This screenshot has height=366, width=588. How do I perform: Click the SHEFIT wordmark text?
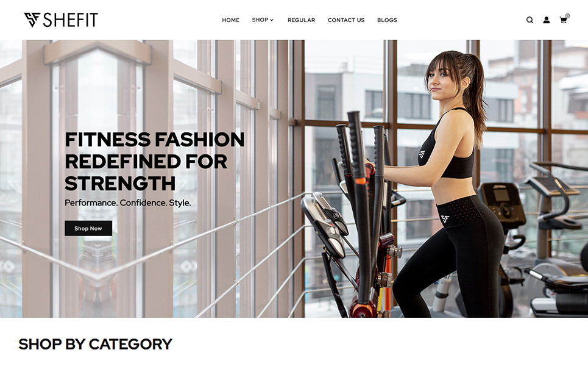(71, 20)
